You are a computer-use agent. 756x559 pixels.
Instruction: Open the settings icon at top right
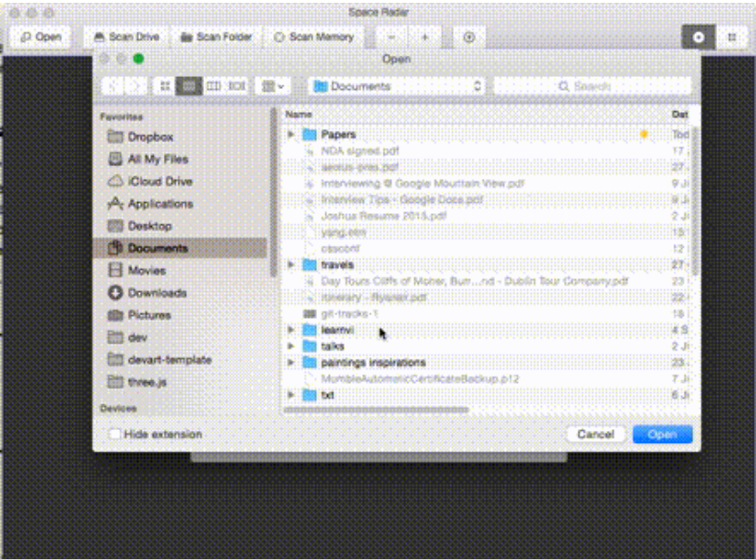coord(699,38)
